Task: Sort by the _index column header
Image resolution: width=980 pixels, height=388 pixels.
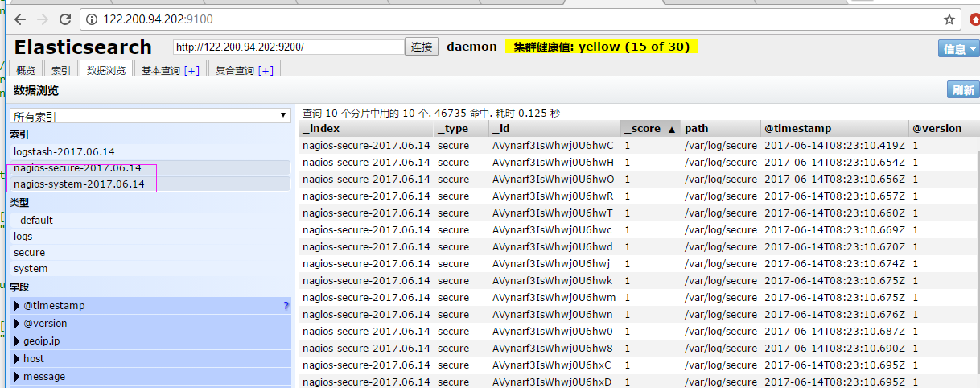Action: tap(366, 129)
